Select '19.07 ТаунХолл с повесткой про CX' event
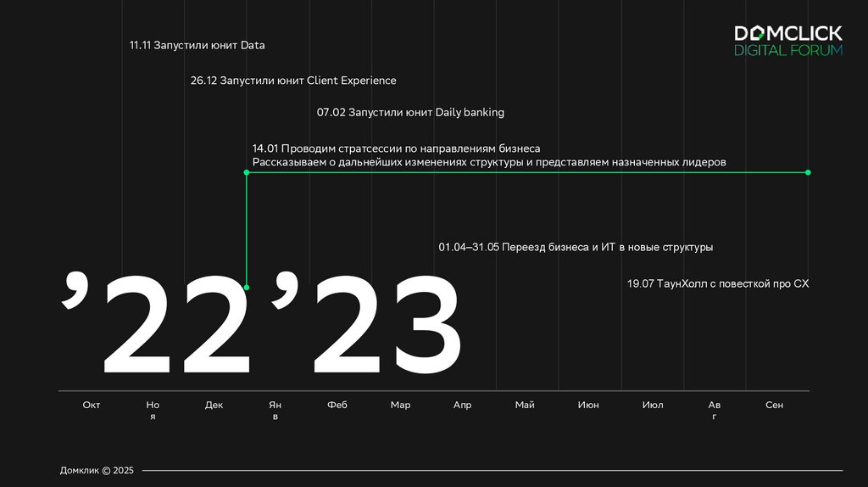Image resolution: width=868 pixels, height=487 pixels. (x=718, y=283)
